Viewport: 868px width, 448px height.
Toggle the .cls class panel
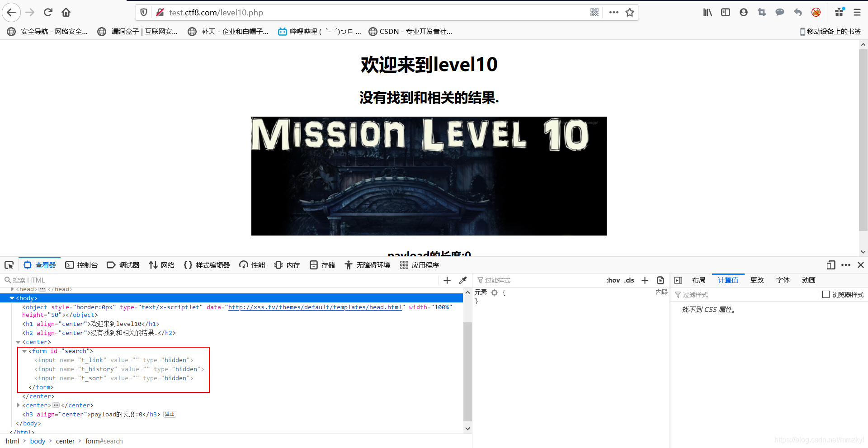(x=629, y=280)
